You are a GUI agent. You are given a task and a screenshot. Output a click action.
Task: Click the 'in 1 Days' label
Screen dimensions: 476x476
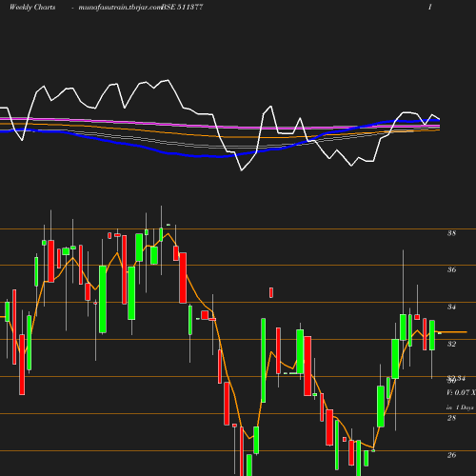coord(460,407)
